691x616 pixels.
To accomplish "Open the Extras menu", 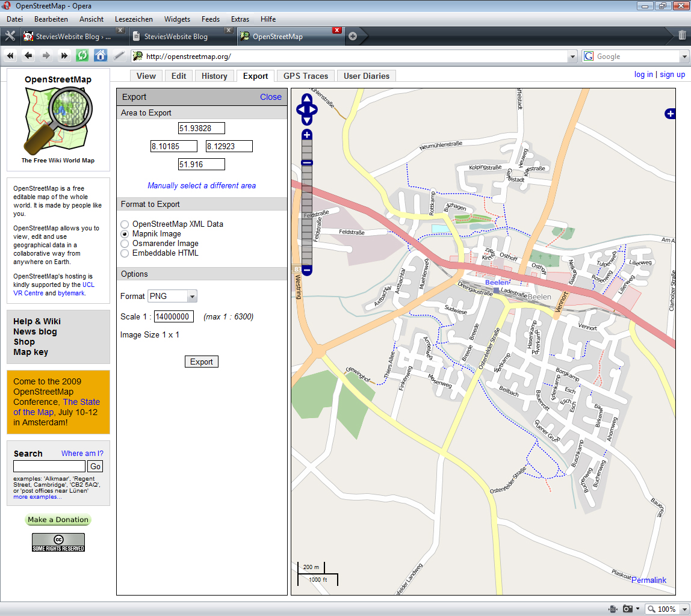I will [240, 19].
